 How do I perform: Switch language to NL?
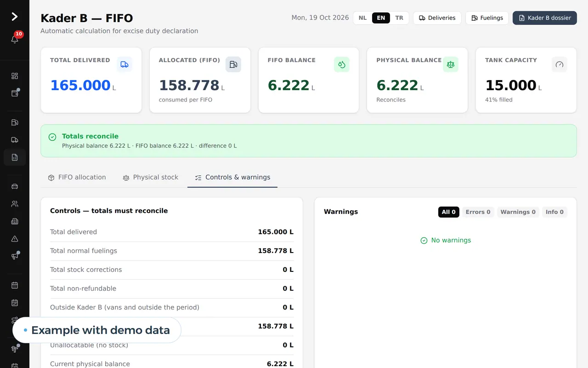[363, 18]
